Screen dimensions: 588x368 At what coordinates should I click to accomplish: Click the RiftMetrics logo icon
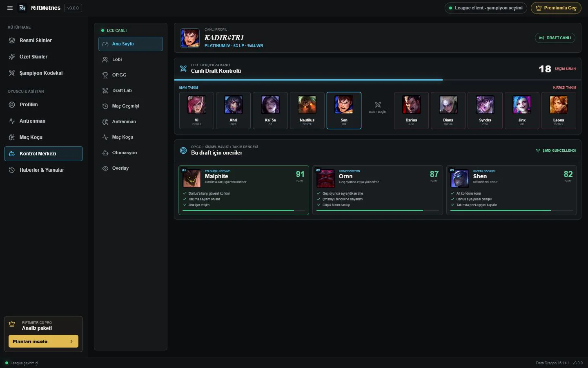[x=22, y=8]
